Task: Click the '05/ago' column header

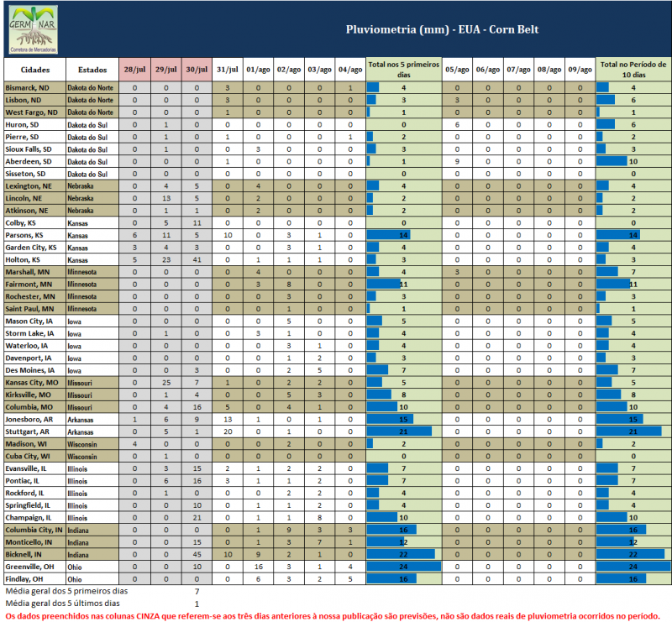Action: click(457, 70)
